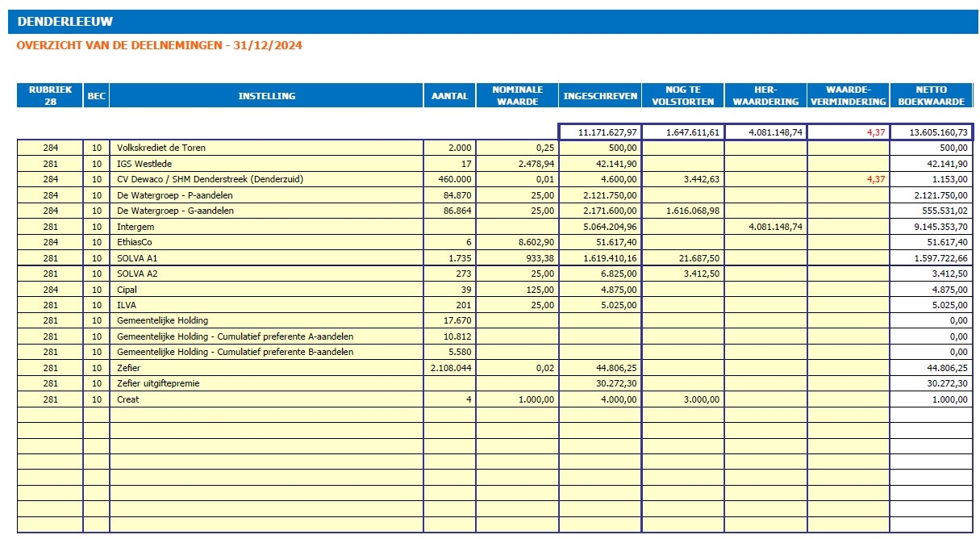Screen dimensions: 980x539
Task: Click aantal 5.580 for B-aandelen
Action: tap(450, 353)
